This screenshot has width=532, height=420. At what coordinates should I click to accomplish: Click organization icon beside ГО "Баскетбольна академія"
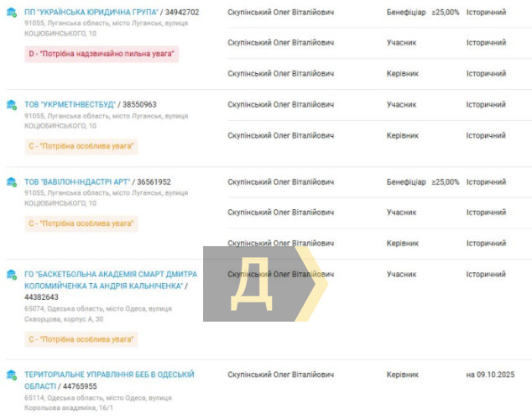[12, 275]
